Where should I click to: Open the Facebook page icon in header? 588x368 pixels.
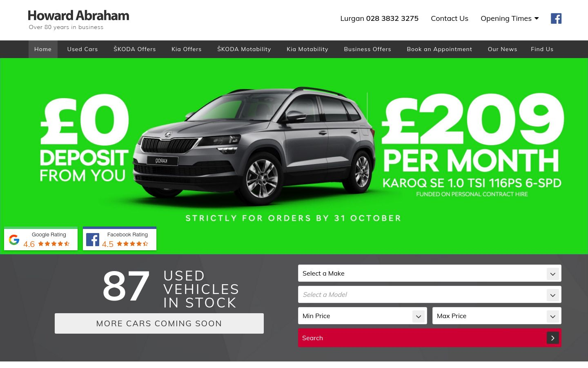(x=556, y=18)
